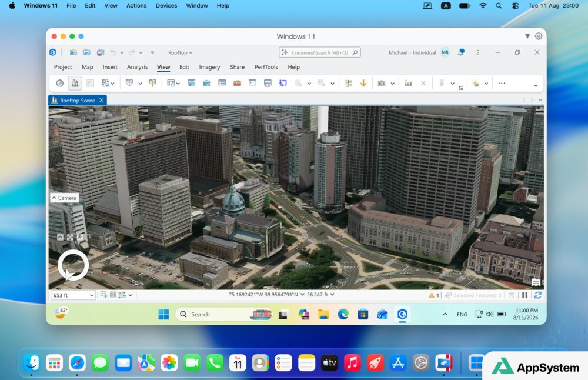Screen dimensions: 588x380
Task: Click the Undo arrow in quick access toolbar
Action: 113,52
